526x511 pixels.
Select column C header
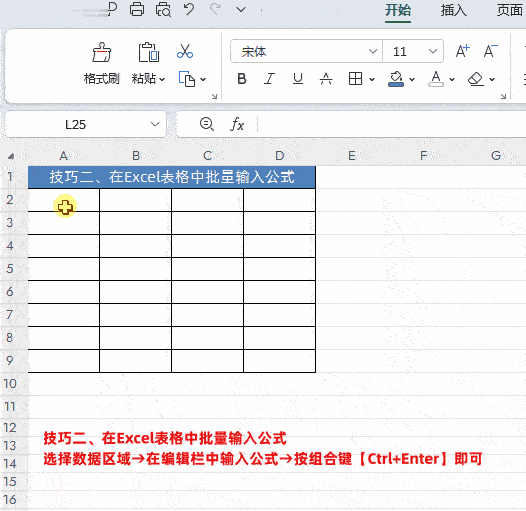coord(207,156)
